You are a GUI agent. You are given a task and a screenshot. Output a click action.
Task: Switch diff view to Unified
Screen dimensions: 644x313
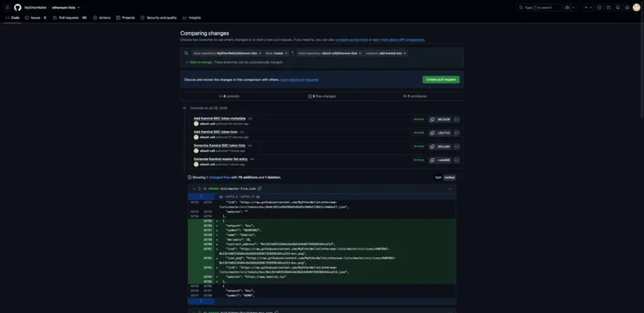pos(449,178)
